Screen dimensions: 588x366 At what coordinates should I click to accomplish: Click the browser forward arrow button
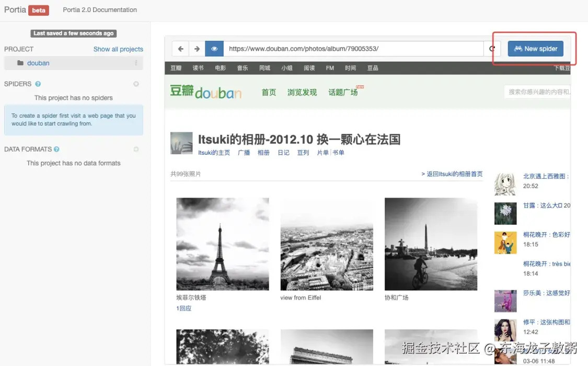point(197,49)
